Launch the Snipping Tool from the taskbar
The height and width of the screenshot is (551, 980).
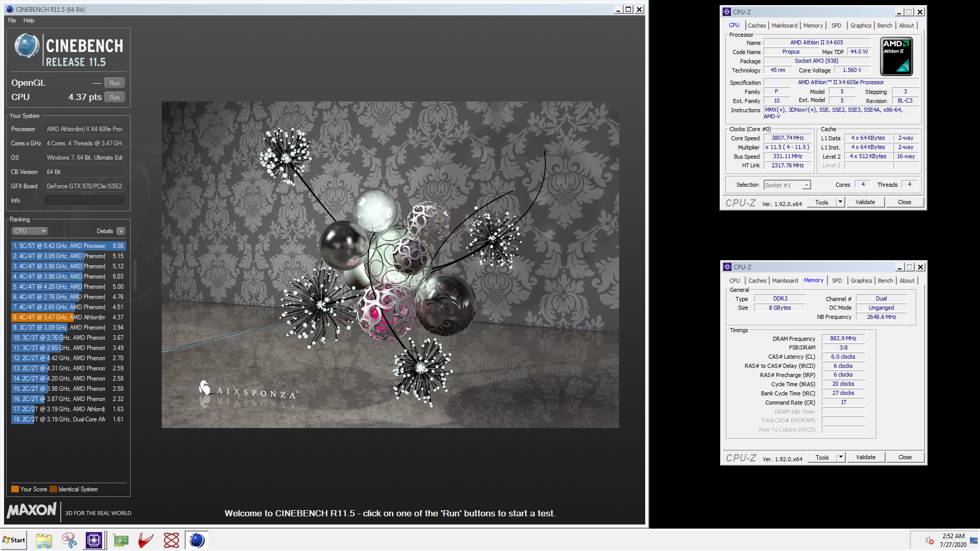pyautogui.click(x=69, y=540)
